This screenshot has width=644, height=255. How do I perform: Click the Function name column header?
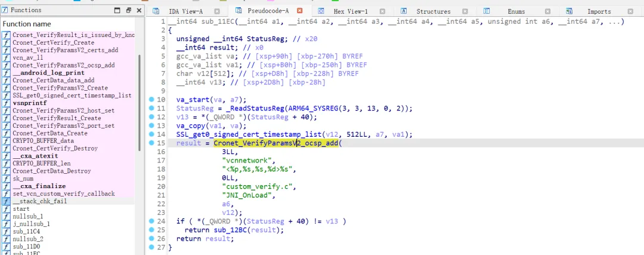27,24
